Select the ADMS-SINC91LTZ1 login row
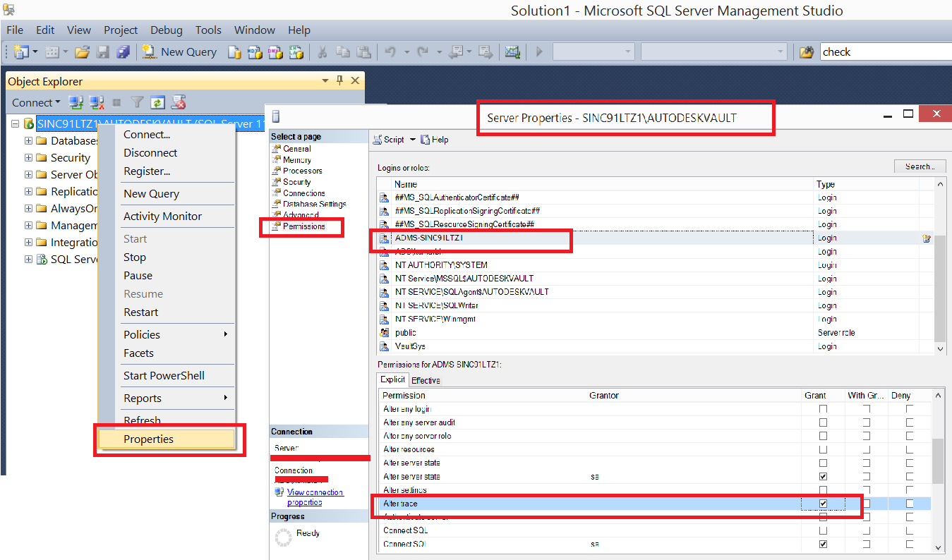Screen dimensions: 952x560 pos(655,238)
